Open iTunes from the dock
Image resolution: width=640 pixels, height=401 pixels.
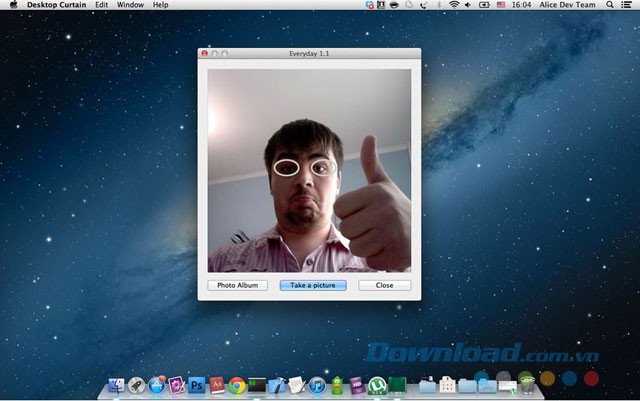click(x=317, y=385)
